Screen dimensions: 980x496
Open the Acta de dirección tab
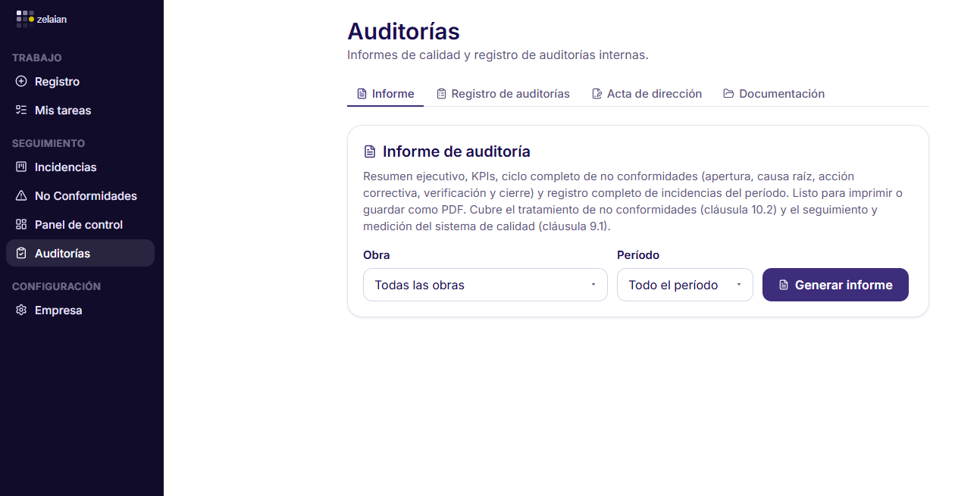pyautogui.click(x=647, y=94)
